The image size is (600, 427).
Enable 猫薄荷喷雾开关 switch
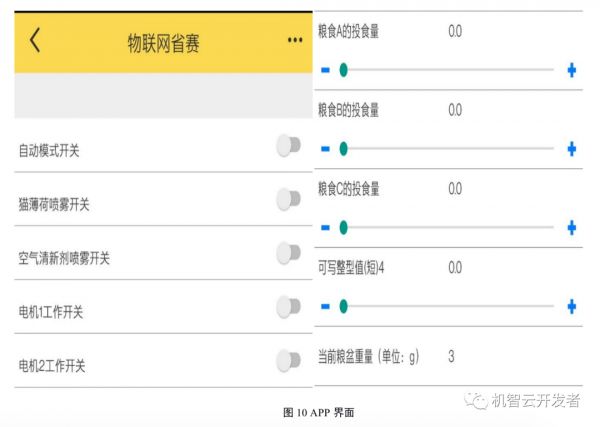288,200
